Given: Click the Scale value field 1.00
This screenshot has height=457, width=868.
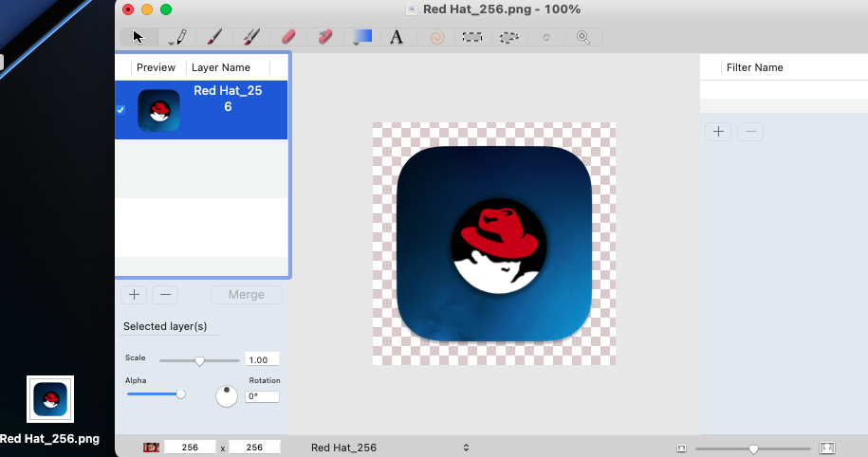Looking at the screenshot, I should (x=262, y=359).
